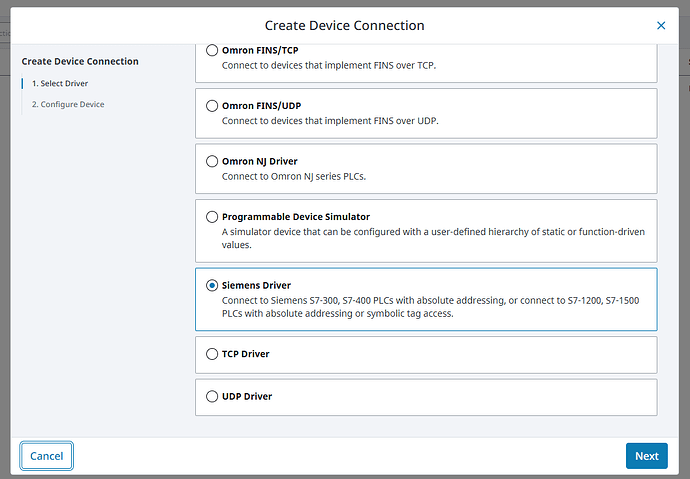Click the Omron FINS/TCP description text
The width and height of the screenshot is (690, 479).
pos(328,66)
